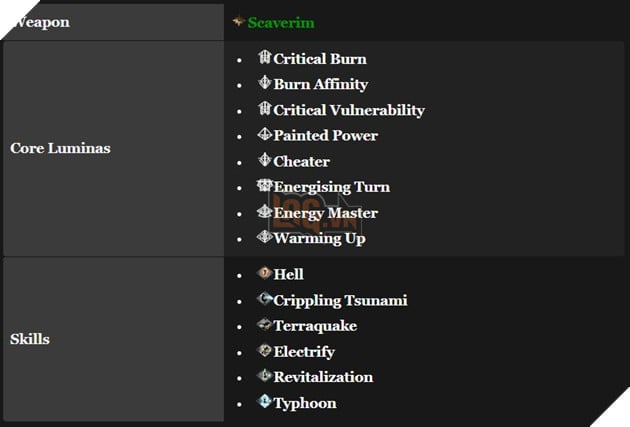Open the Revitalization skill link
Screen dimensions: 630x427
pyautogui.click(x=323, y=377)
